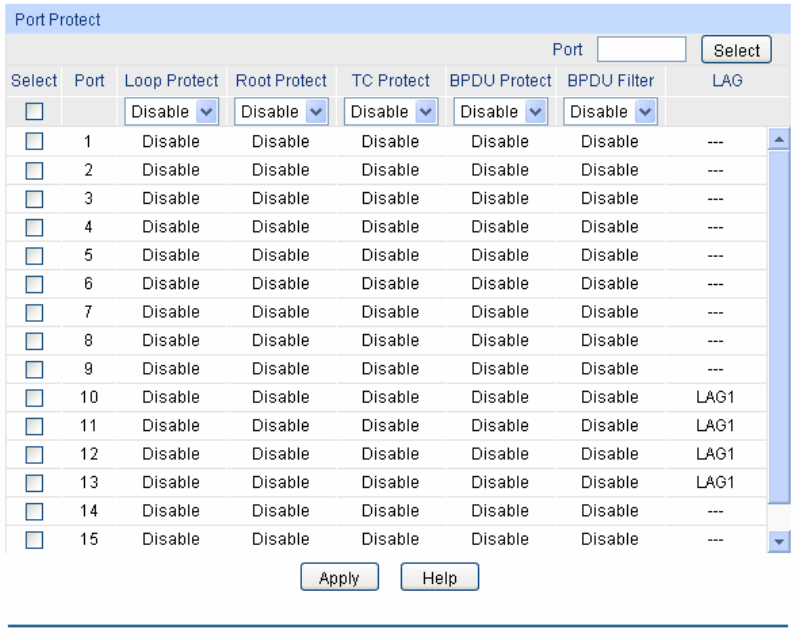Screen dimensions: 795x637
Task: Click the Root Protect column header
Action: point(281,80)
